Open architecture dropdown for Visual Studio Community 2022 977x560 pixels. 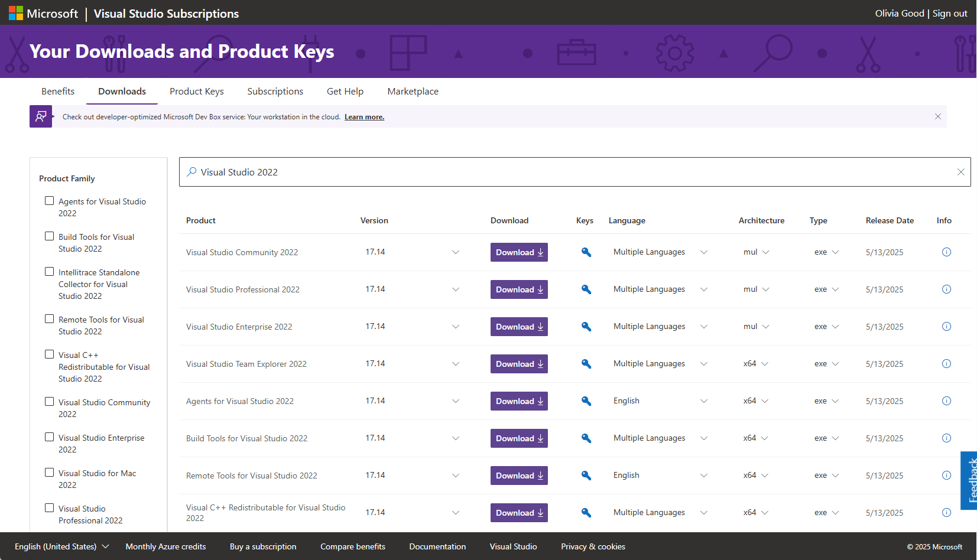coord(766,252)
